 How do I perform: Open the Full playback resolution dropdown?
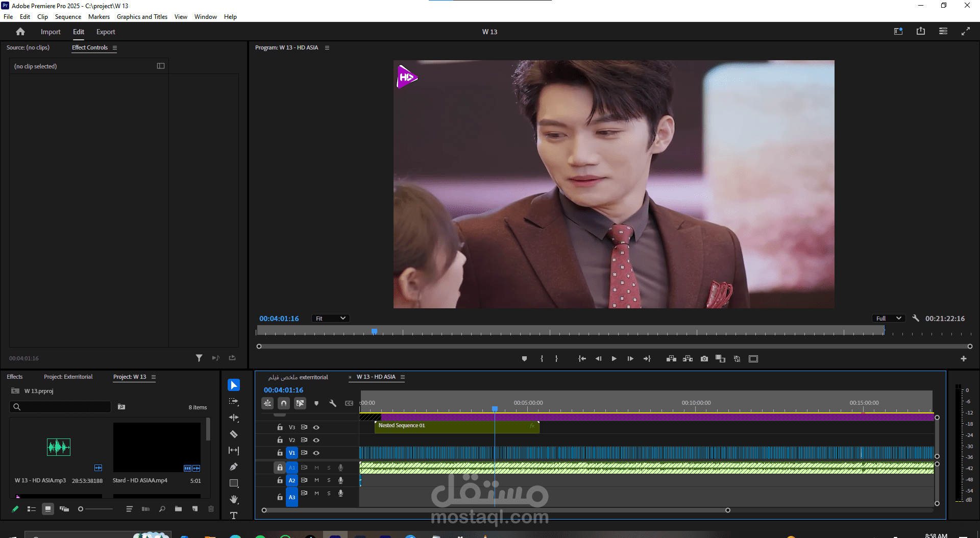click(889, 319)
